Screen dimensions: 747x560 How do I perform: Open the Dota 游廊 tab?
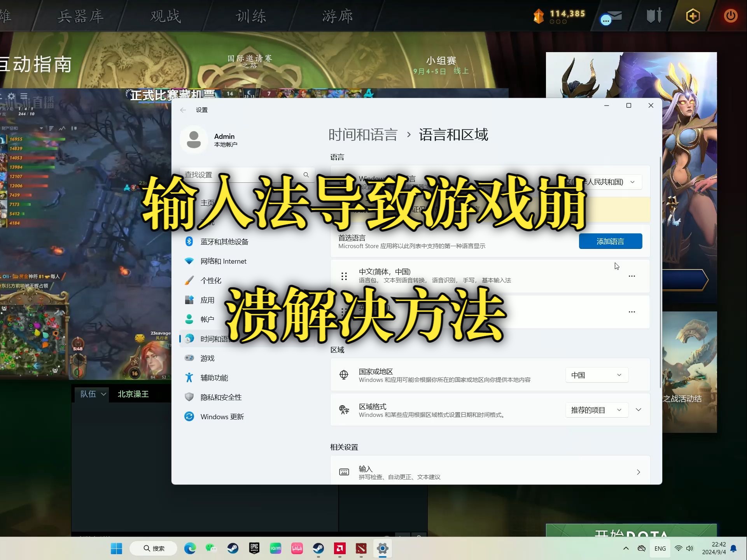coord(338,16)
